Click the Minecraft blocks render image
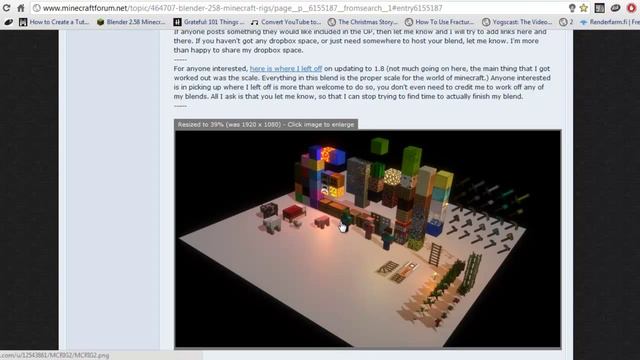 point(367,239)
